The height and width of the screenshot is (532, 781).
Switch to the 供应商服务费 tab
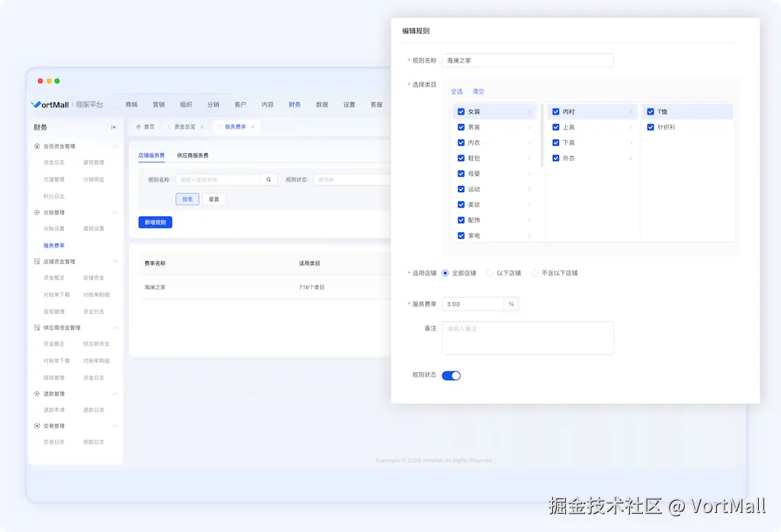coord(192,156)
